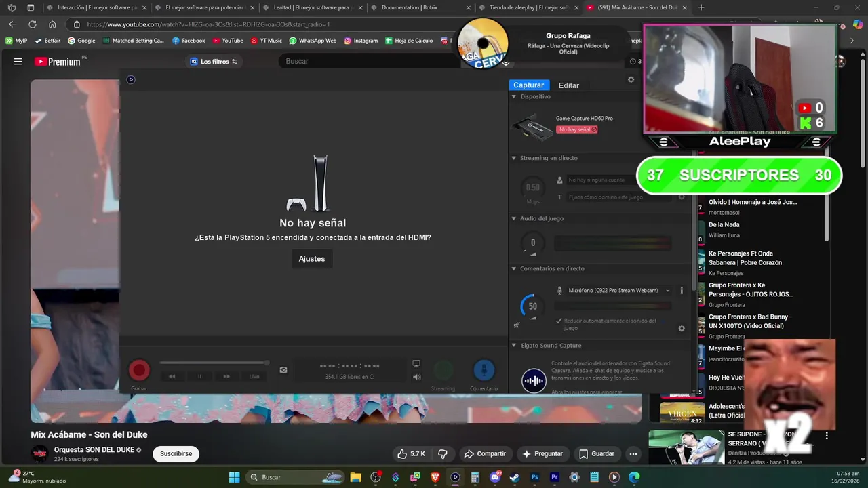Jump to Live in Elgato playback
This screenshot has height=488, width=868.
click(x=254, y=376)
